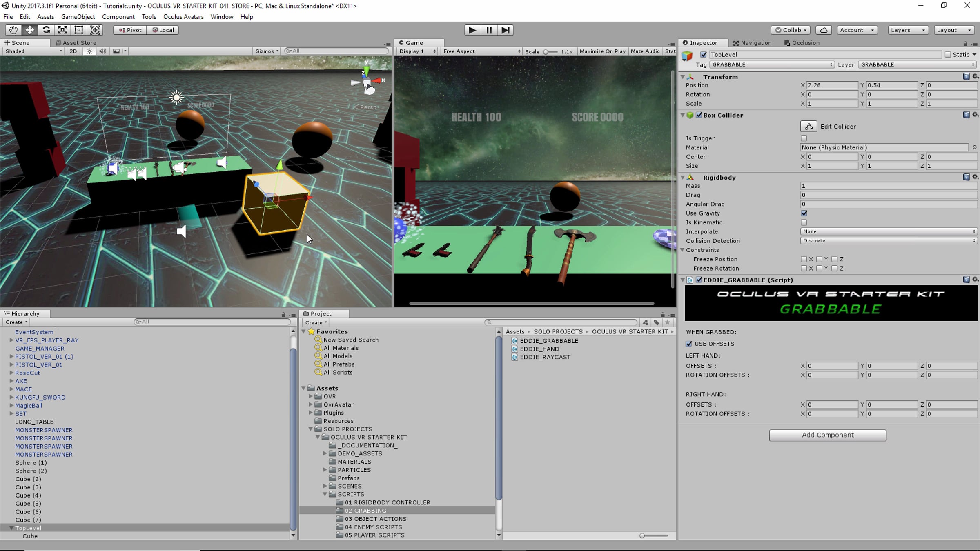Image resolution: width=980 pixels, height=551 pixels.
Task: Toggle the Is Trigger checkbox
Action: tap(804, 138)
